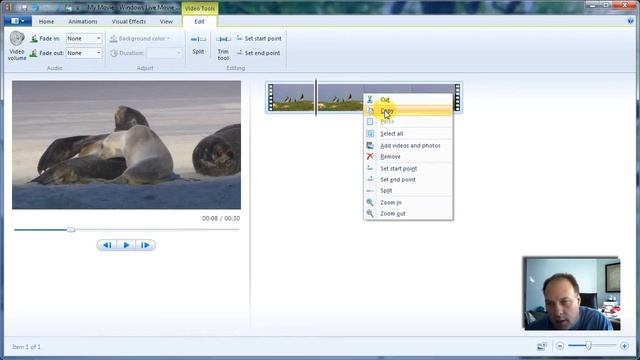Choose Remove from the context menu
The width and height of the screenshot is (640, 360).
[408, 156]
